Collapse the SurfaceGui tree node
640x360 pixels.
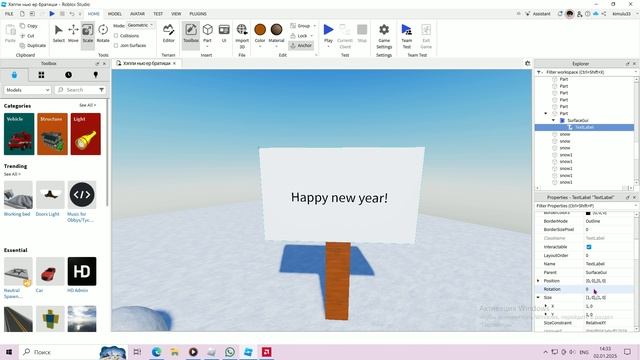pos(553,120)
